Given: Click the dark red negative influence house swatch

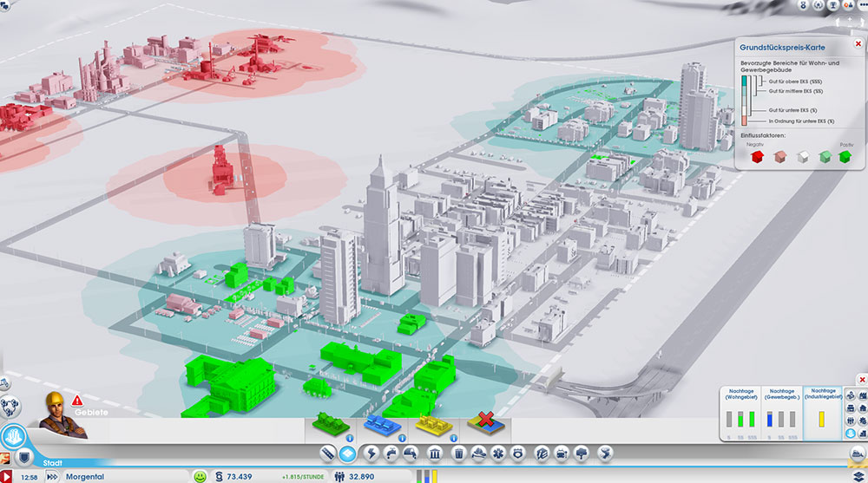Looking at the screenshot, I should pyautogui.click(x=757, y=157).
